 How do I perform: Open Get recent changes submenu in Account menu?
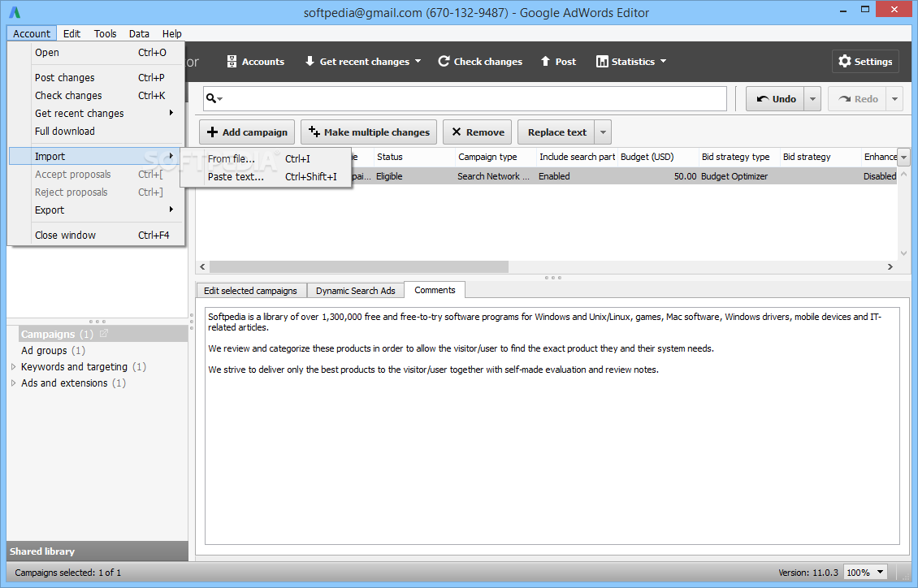[x=97, y=114]
